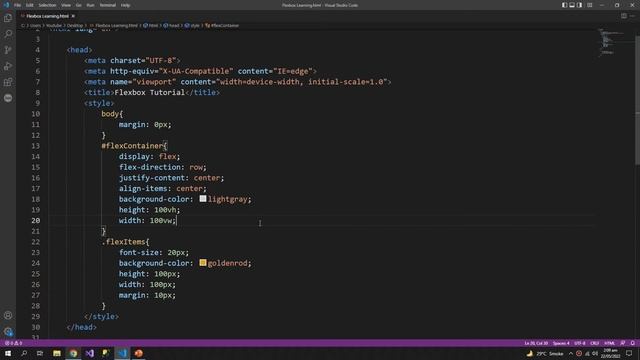Show hidden system tray icons
Screen dimensions: 640x360
(571, 353)
